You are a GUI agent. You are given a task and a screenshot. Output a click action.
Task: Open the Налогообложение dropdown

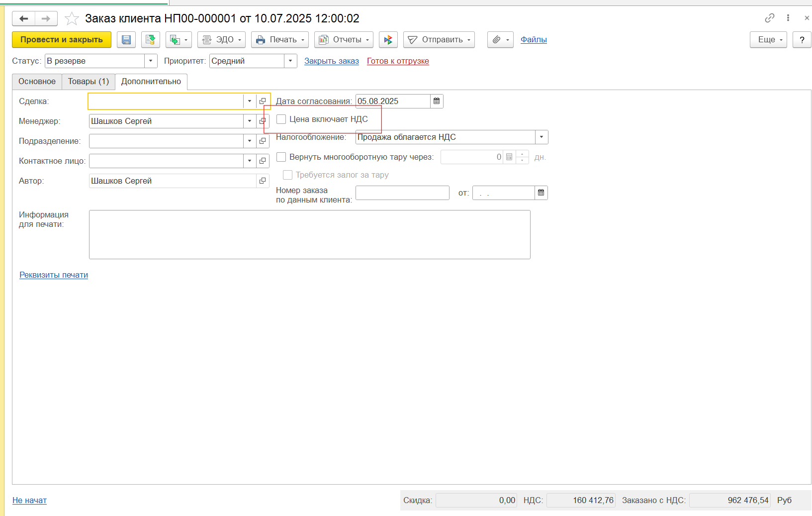point(541,137)
